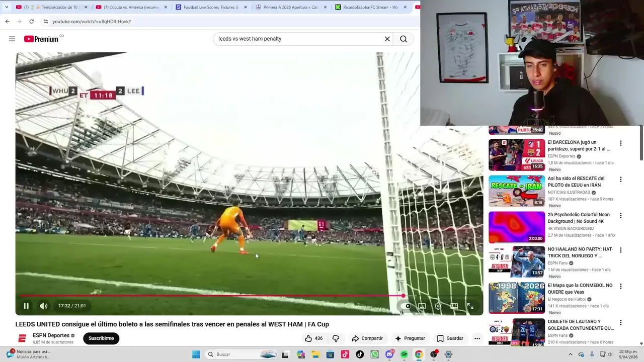Viewport: 644px width, 362px height.
Task: Open the ESPN Deportes channel avatar
Action: point(22,338)
